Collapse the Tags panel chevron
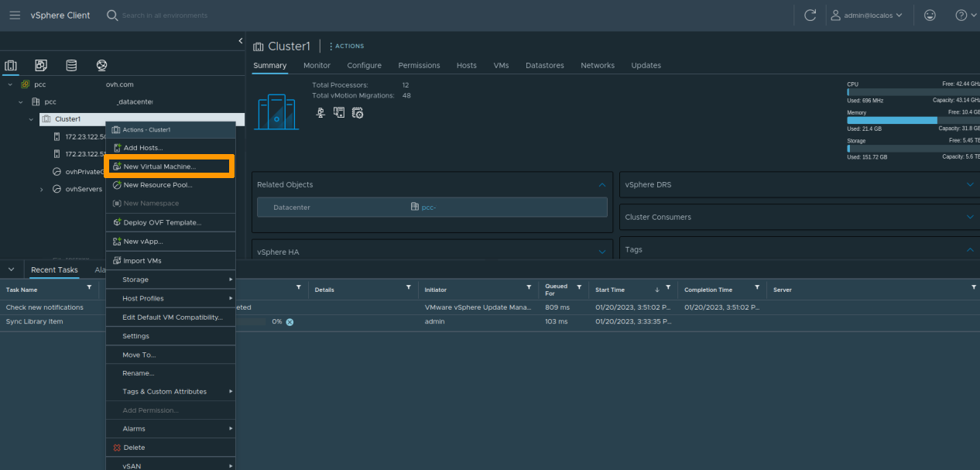Viewport: 980px width, 470px height. pos(970,249)
